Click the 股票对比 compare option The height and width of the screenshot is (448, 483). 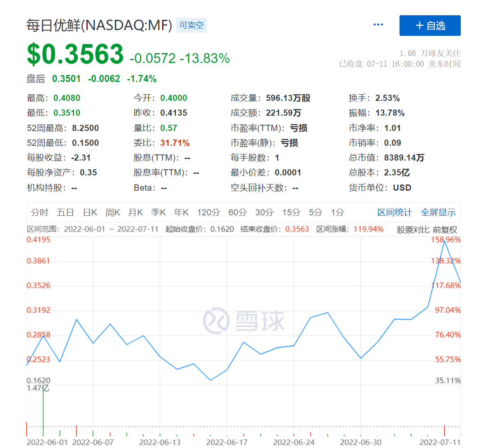click(x=413, y=230)
